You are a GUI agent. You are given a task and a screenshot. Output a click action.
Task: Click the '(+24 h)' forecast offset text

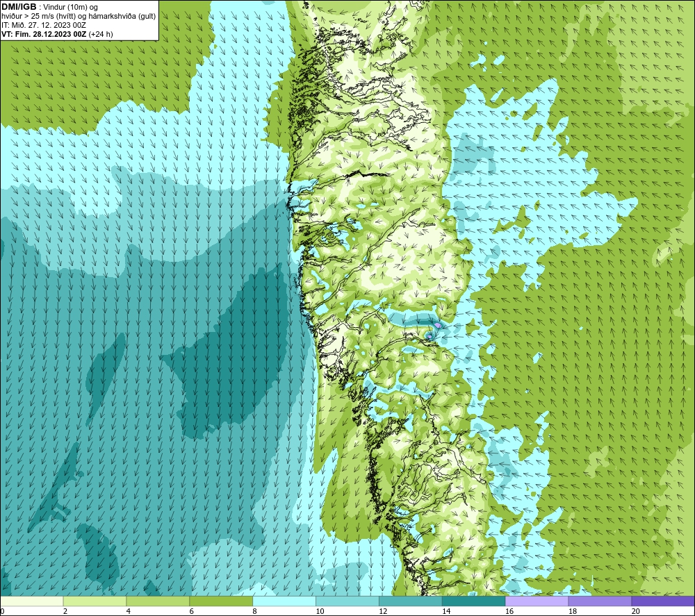[101, 34]
